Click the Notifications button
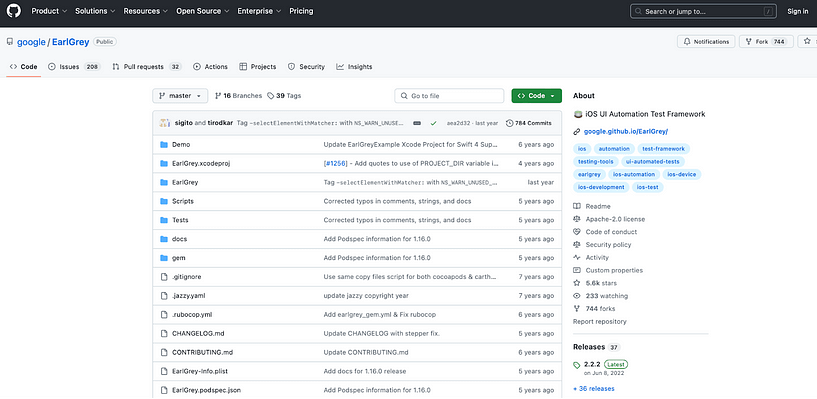This screenshot has width=817, height=399. [x=706, y=42]
